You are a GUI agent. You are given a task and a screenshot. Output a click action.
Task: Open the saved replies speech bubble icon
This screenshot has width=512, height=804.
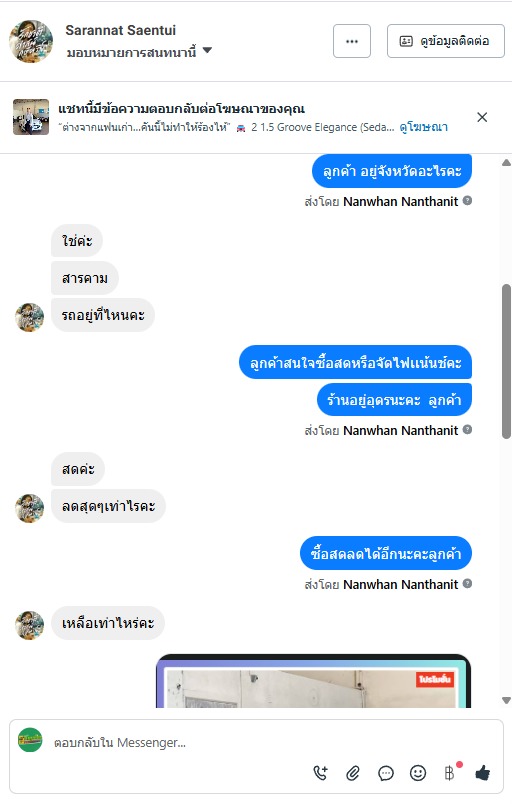[x=385, y=773]
